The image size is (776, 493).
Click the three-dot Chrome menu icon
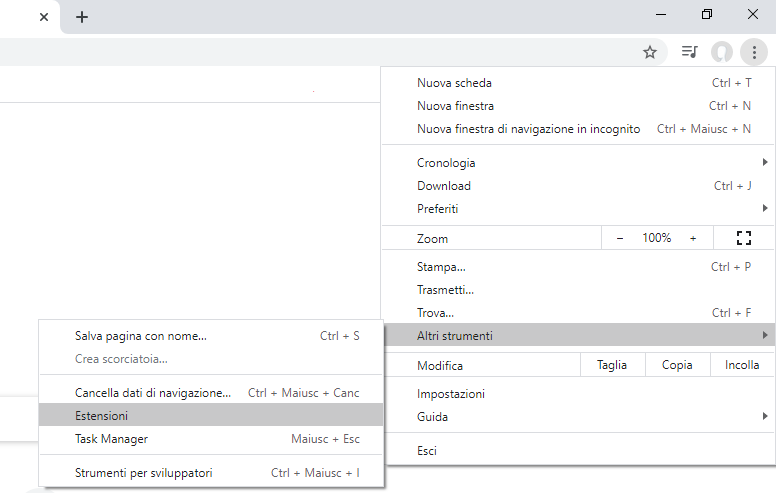tap(754, 52)
